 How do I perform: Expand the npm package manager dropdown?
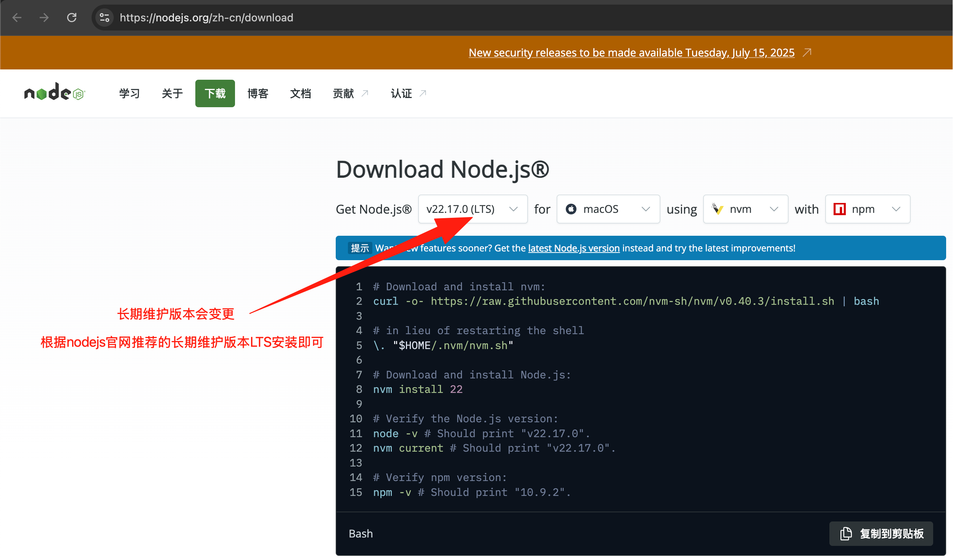(867, 209)
